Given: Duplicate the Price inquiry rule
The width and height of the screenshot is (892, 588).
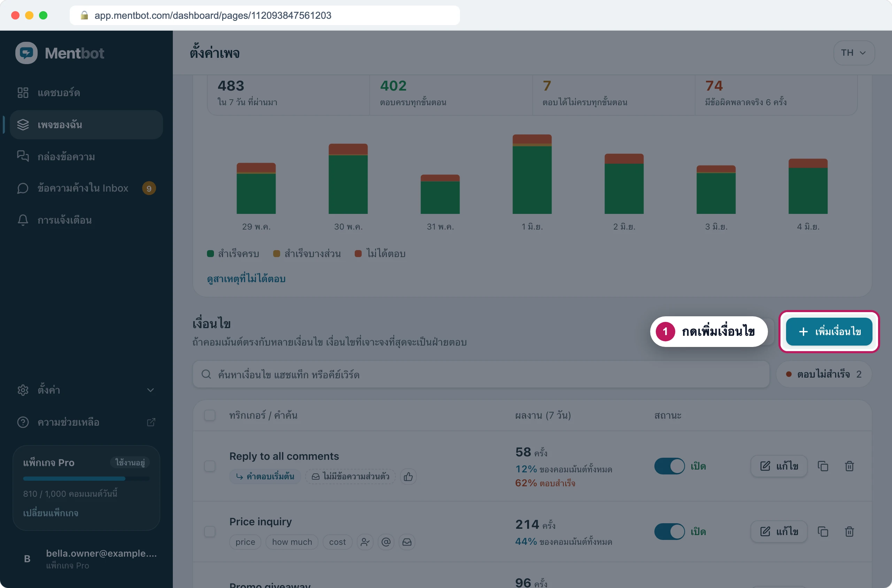Looking at the screenshot, I should coord(823,531).
